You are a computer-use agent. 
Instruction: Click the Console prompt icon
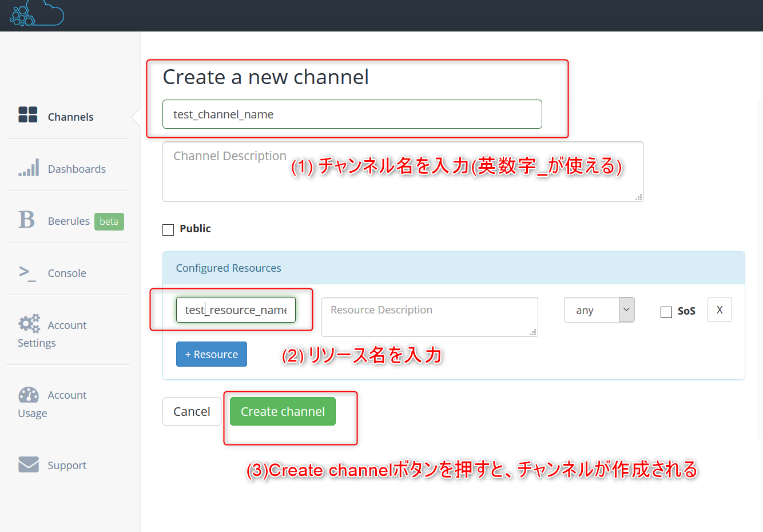click(27, 273)
